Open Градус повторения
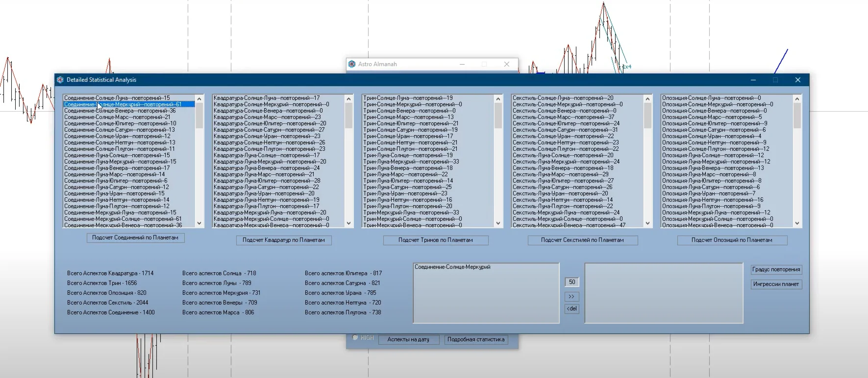Viewport: 868px width, 378px height. pos(776,269)
